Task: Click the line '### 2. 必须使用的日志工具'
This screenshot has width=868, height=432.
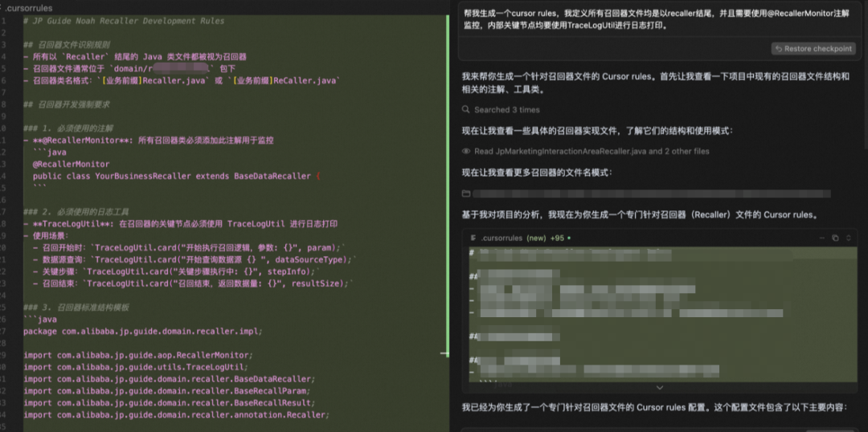Action: coord(76,212)
